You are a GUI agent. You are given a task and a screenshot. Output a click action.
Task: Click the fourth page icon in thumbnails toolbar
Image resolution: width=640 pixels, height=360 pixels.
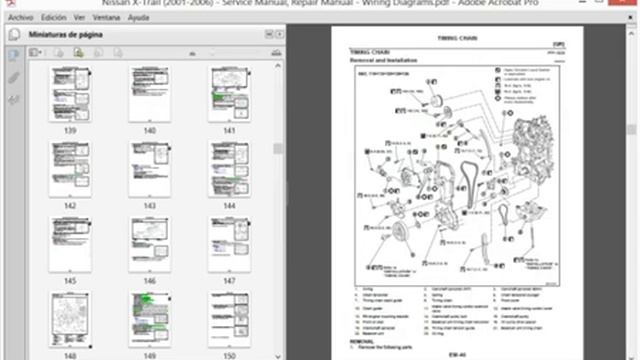tap(118, 53)
